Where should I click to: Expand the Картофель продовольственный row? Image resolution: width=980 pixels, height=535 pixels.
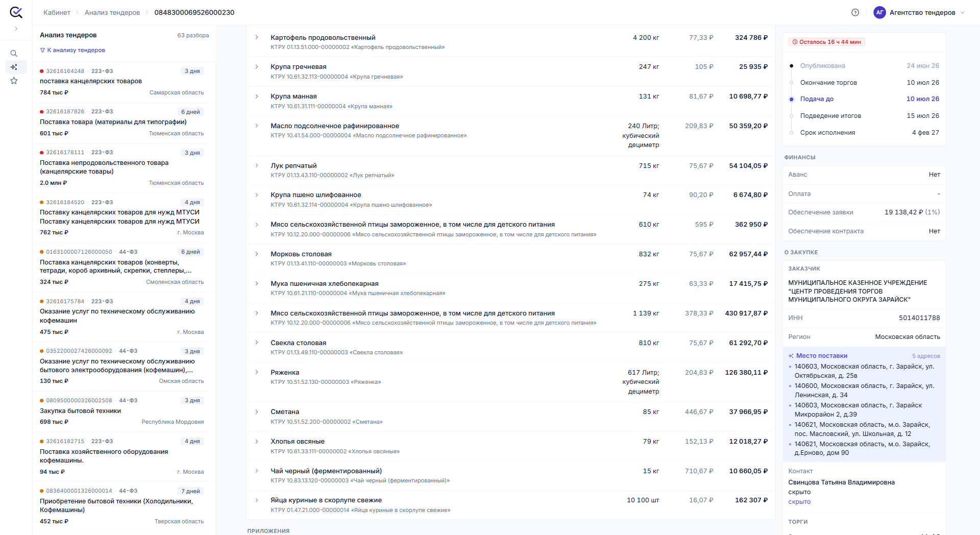(x=257, y=37)
